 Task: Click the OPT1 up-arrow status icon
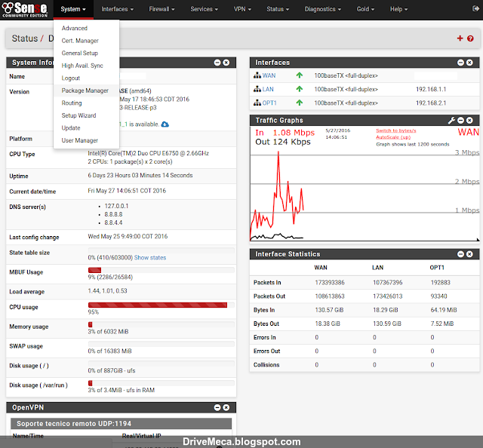[x=300, y=103]
